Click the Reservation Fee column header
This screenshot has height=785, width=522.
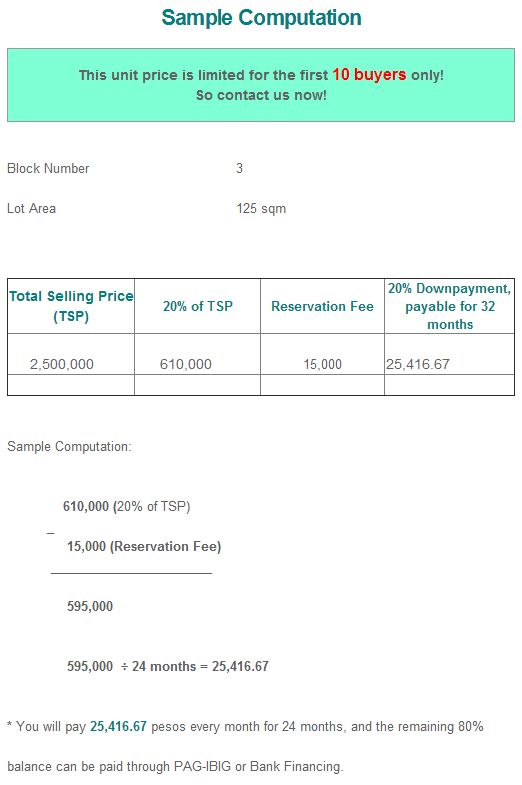pyautogui.click(x=322, y=306)
